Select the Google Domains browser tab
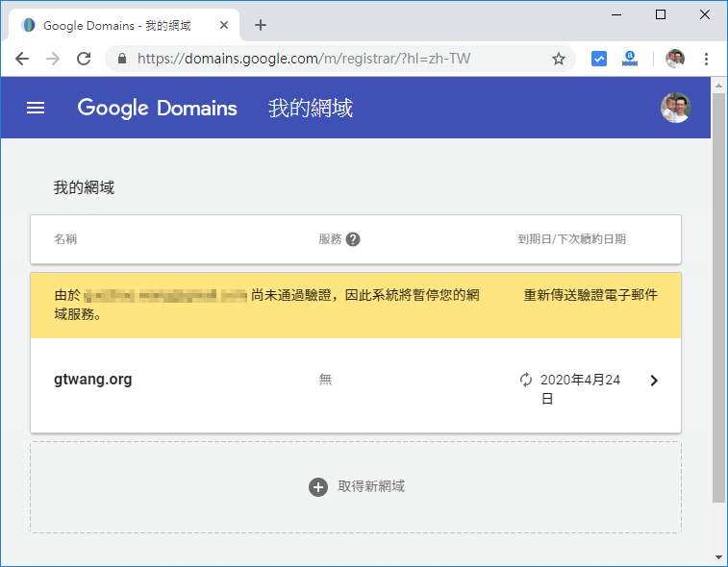Viewport: 728px width, 567px height. coord(124,26)
